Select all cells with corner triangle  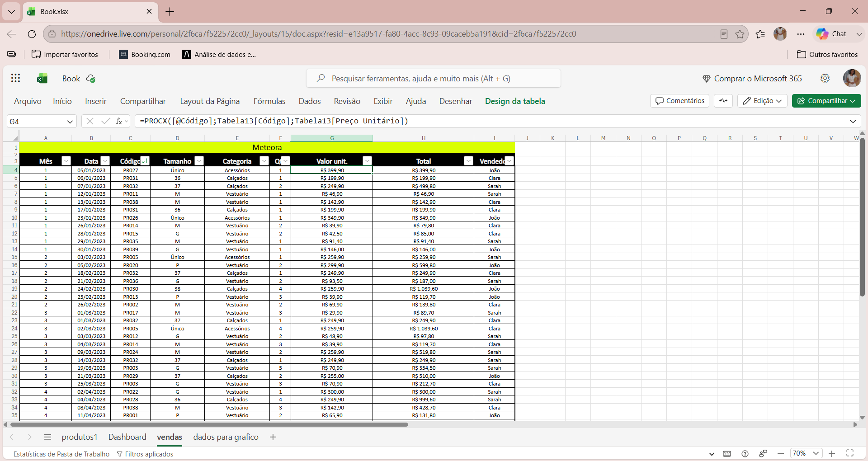pos(15,138)
